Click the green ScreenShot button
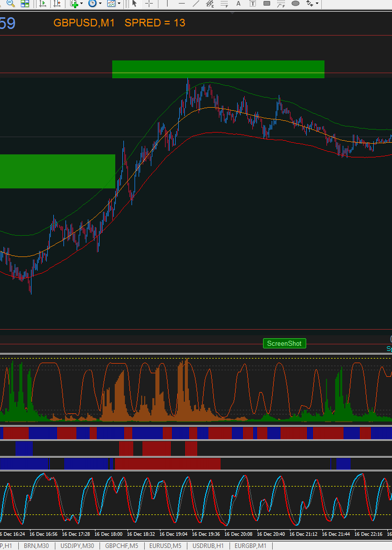This screenshot has height=550, width=392. [x=284, y=343]
